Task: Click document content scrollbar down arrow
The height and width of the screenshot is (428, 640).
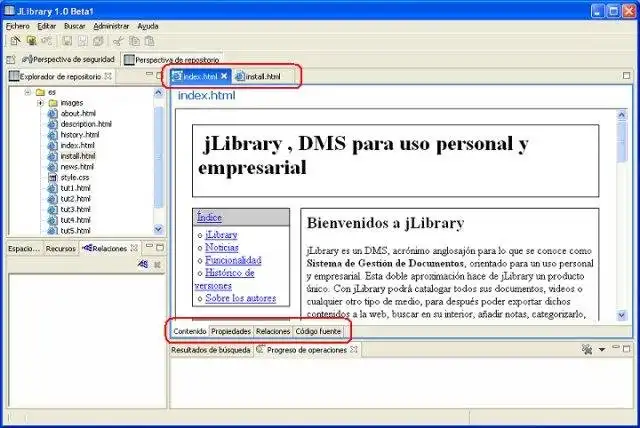Action: pyautogui.click(x=622, y=315)
